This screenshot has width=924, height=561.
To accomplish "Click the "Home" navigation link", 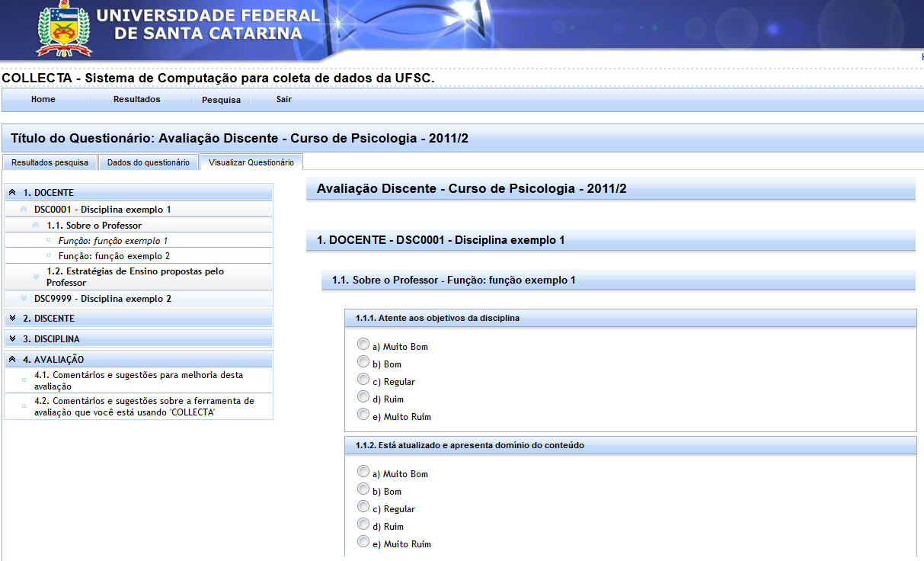I will [x=43, y=100].
